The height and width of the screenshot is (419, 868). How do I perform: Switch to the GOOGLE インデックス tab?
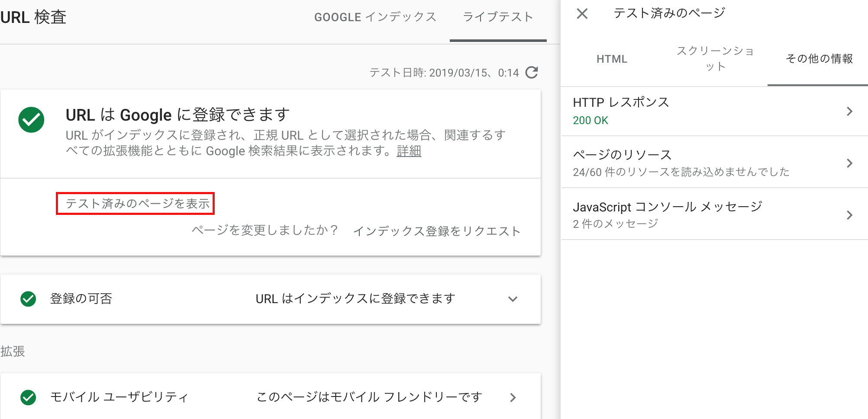375,17
